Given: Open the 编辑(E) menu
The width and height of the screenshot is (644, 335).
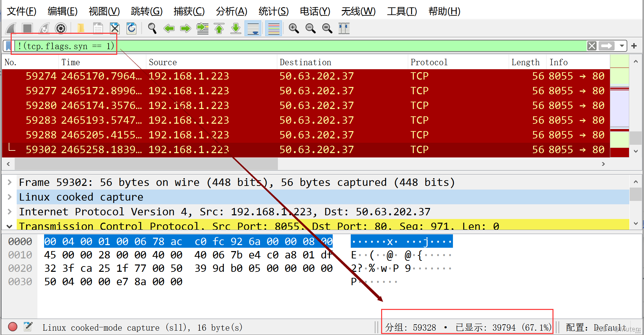Looking at the screenshot, I should click(x=62, y=11).
